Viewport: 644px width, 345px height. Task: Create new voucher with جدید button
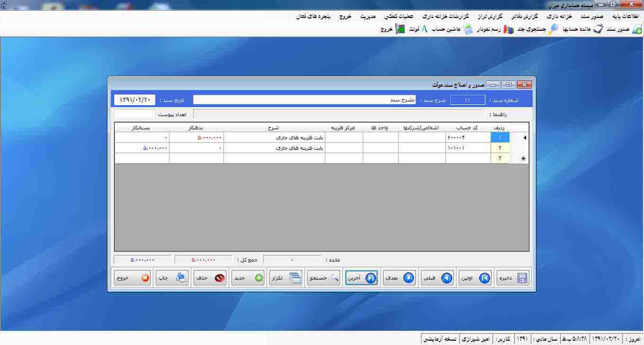247,278
